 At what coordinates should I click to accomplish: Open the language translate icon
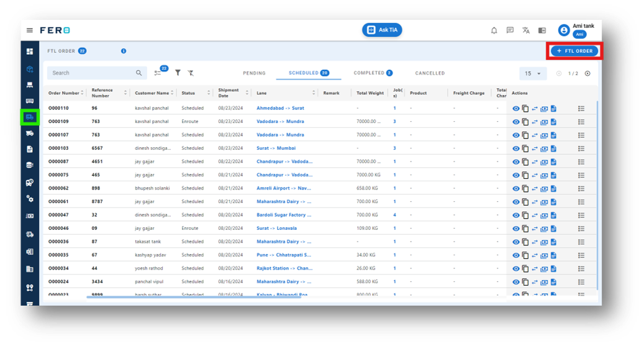click(526, 30)
